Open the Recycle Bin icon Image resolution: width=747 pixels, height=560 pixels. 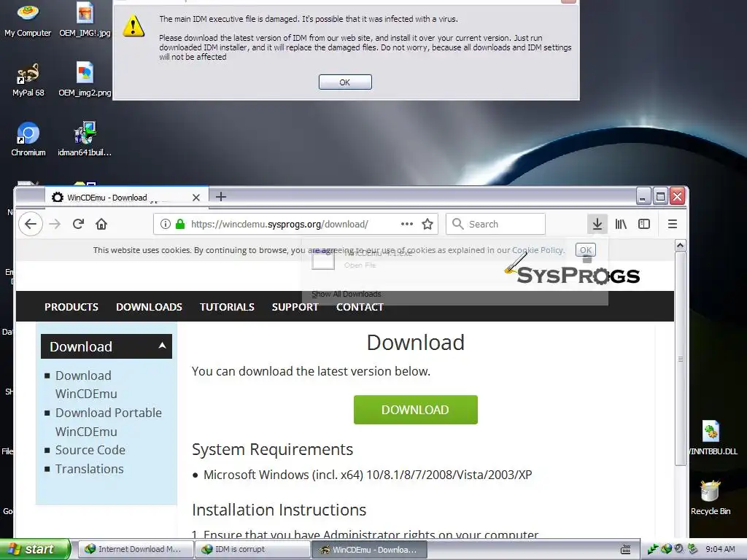point(711,497)
